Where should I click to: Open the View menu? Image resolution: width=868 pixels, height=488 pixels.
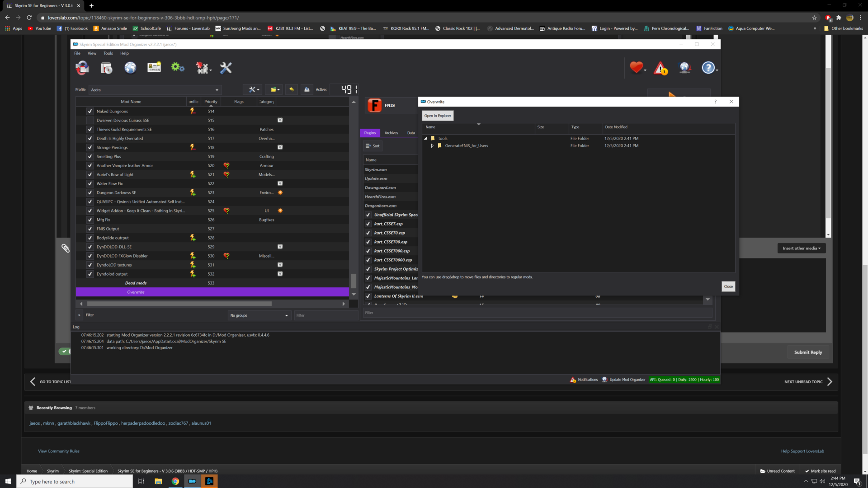tap(92, 53)
